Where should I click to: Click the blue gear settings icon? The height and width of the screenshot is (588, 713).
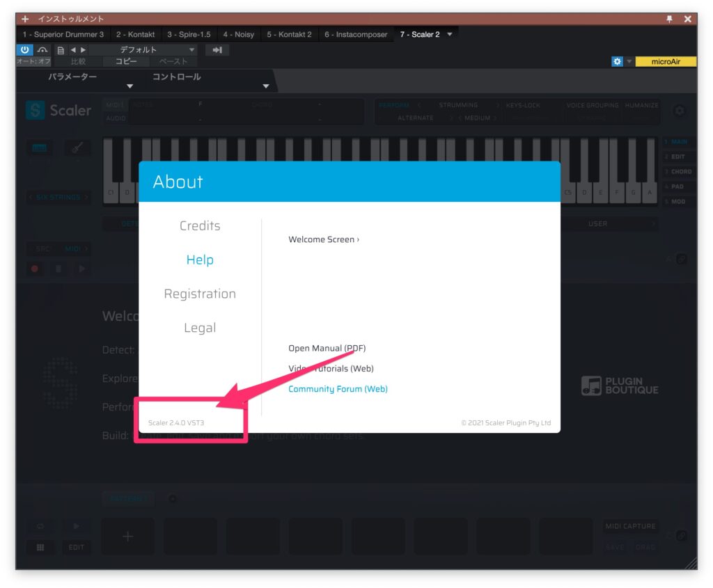(x=617, y=61)
